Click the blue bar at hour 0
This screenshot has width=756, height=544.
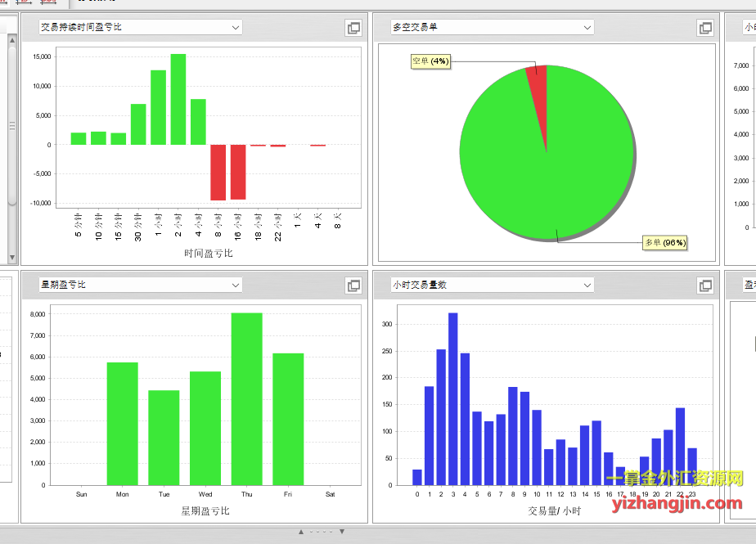pos(417,477)
